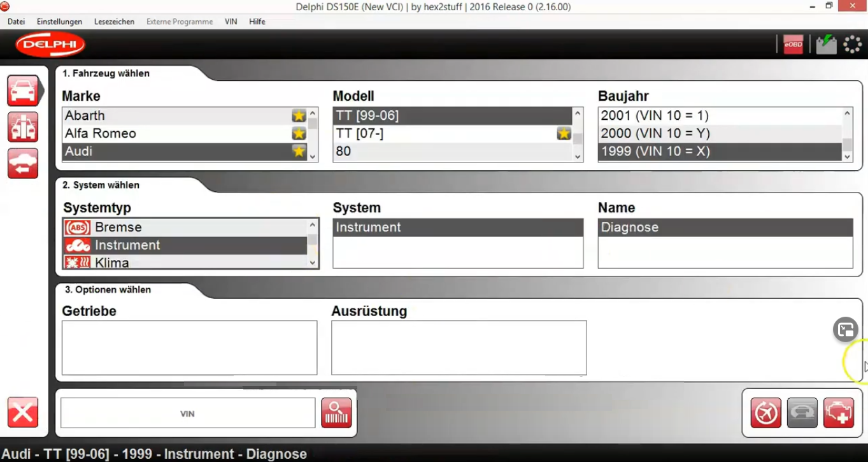Click down arrow of Systemtyp list scrollbar
The width and height of the screenshot is (868, 462).
click(313, 263)
